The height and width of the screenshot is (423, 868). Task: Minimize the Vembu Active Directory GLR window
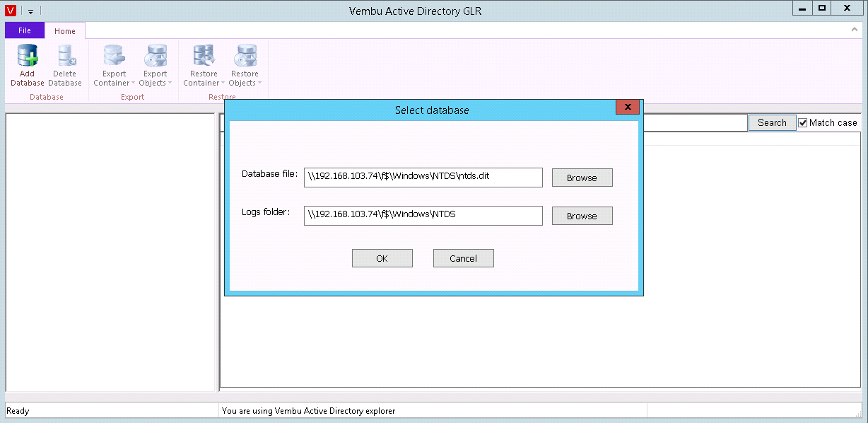(x=801, y=8)
